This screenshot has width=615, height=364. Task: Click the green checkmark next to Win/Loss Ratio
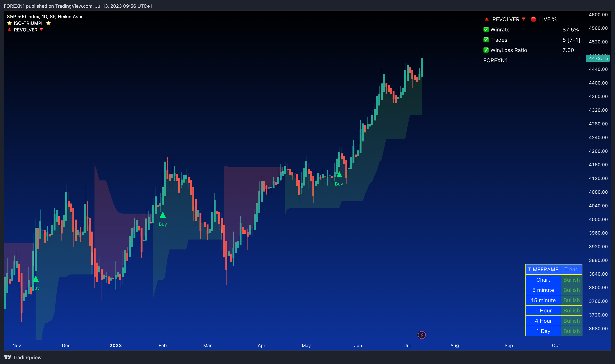tap(486, 50)
